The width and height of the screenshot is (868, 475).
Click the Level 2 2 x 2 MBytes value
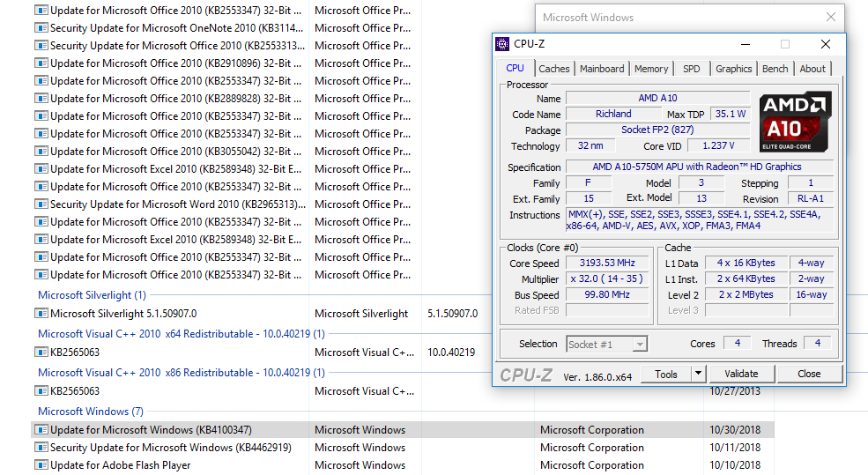(746, 294)
